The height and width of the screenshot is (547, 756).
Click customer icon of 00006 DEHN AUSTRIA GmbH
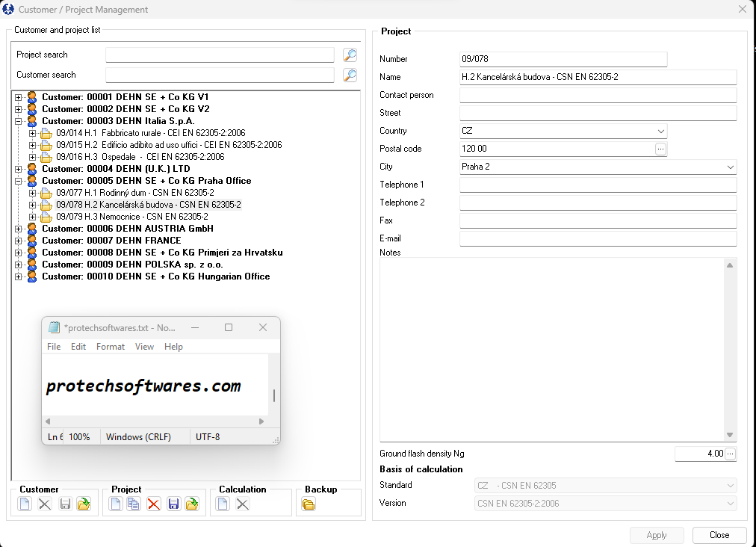click(32, 229)
